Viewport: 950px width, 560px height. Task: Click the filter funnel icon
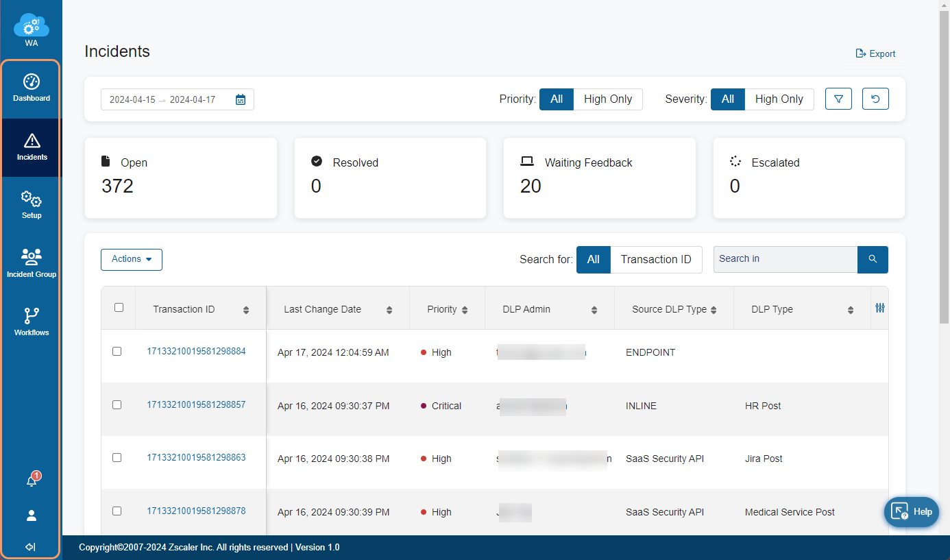coord(838,99)
